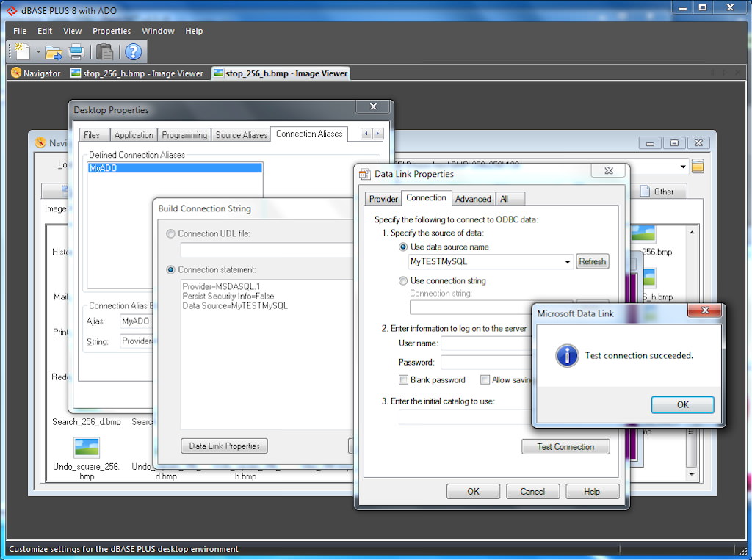This screenshot has height=560, width=752.
Task: Click the User name input field
Action: pos(486,343)
